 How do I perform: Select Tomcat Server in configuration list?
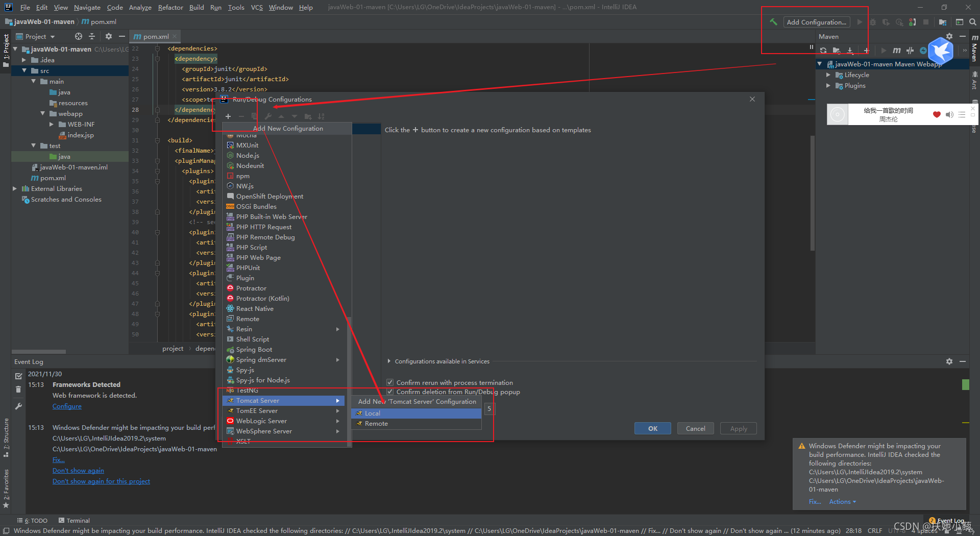283,401
